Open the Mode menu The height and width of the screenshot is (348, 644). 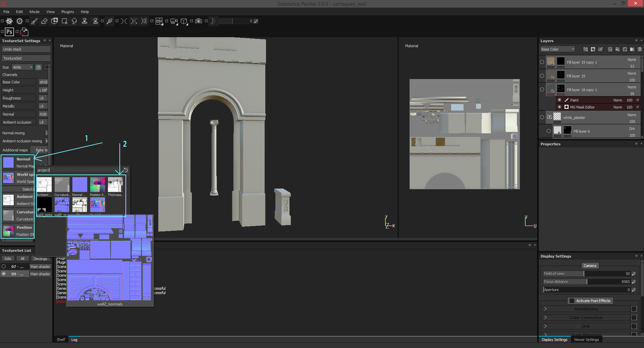[35, 12]
